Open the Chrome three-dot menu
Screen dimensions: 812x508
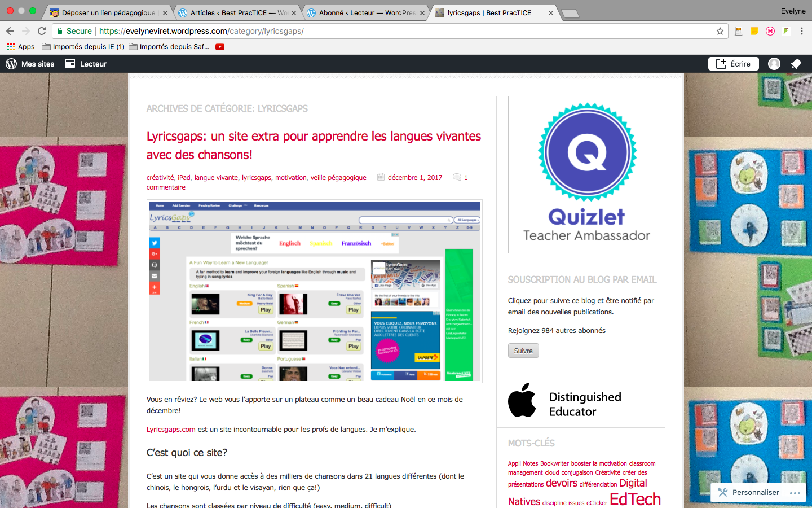[x=801, y=31]
